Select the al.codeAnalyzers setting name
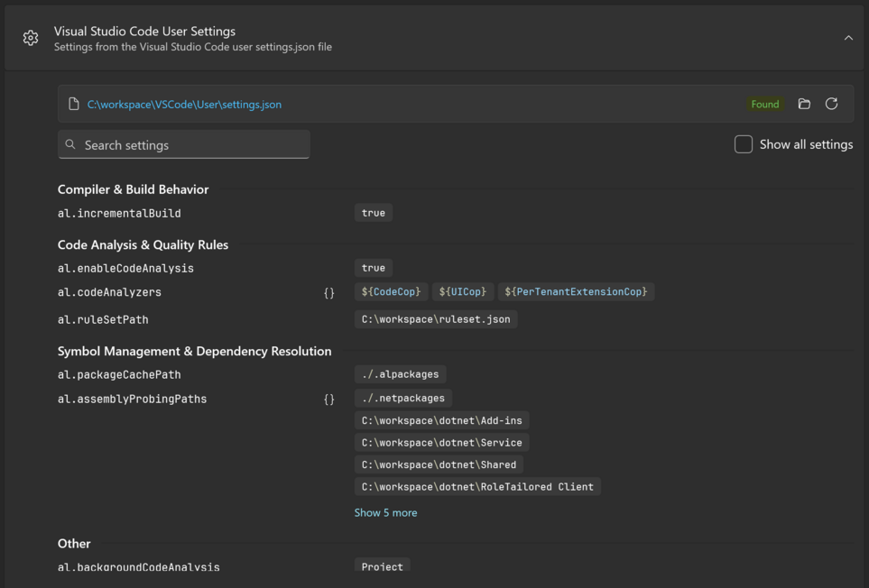Screen dimensions: 869x588 pyautogui.click(x=109, y=292)
